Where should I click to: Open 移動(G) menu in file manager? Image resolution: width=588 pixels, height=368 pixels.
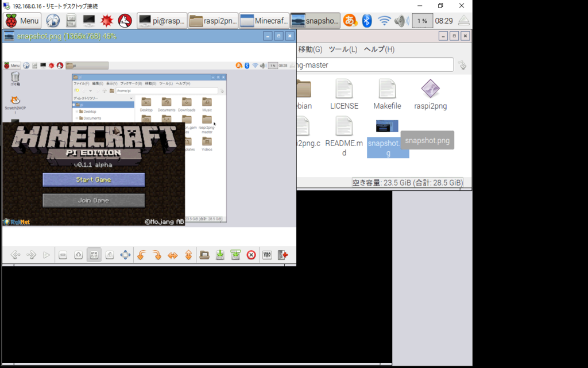310,49
